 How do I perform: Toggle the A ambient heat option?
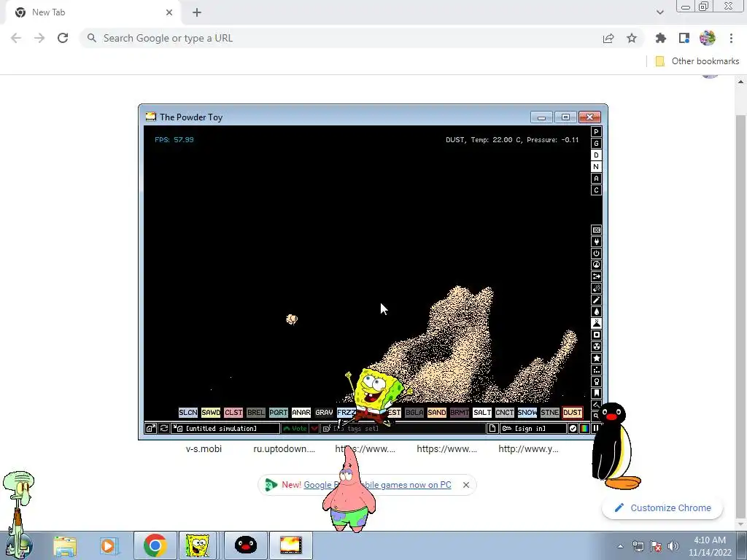[596, 179]
